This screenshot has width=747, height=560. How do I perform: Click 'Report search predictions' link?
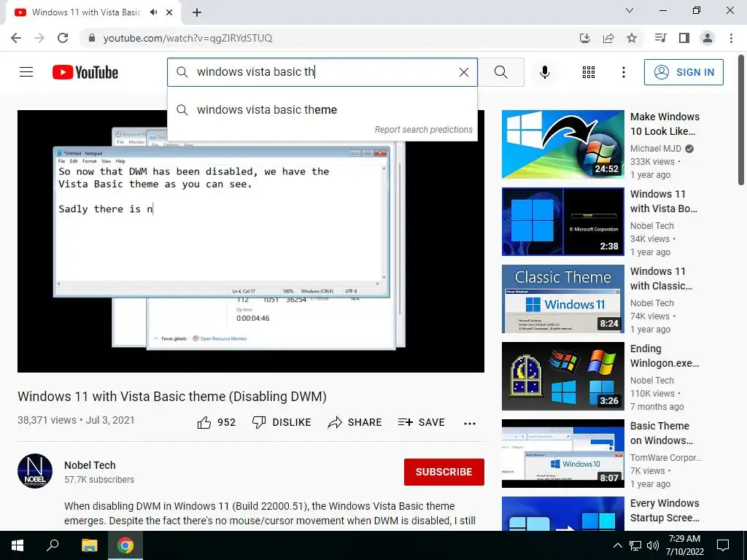click(x=423, y=130)
